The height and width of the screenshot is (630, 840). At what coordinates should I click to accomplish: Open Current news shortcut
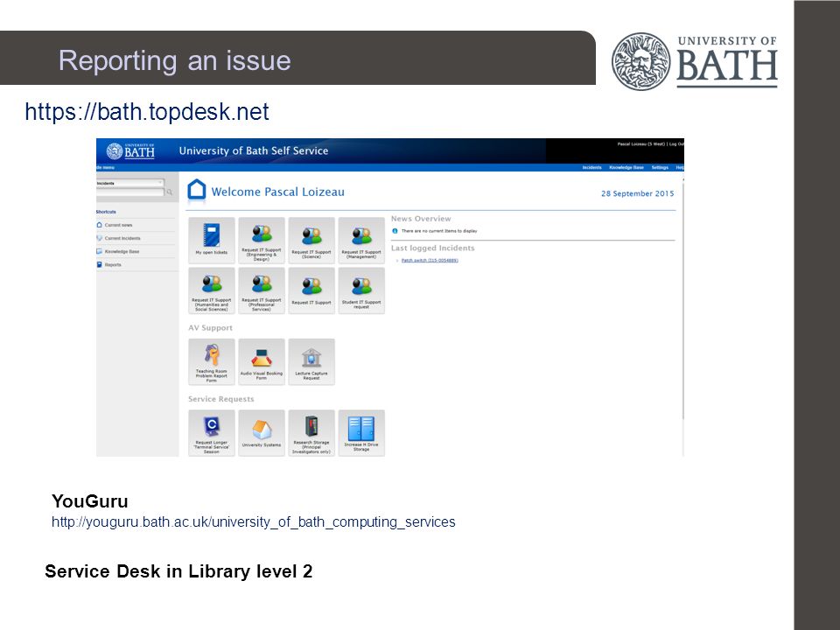click(118, 225)
